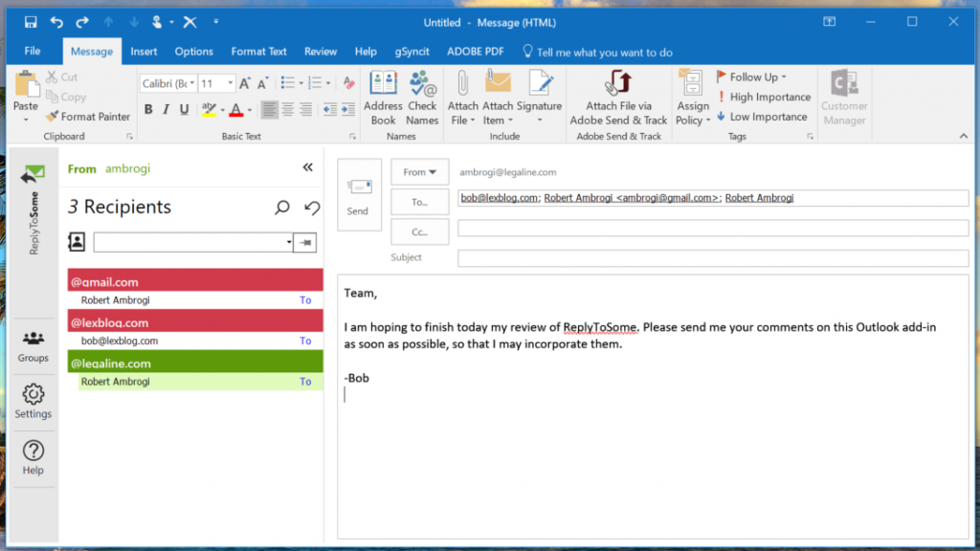980x551 pixels.
Task: Click the Subject input field
Action: [x=713, y=258]
